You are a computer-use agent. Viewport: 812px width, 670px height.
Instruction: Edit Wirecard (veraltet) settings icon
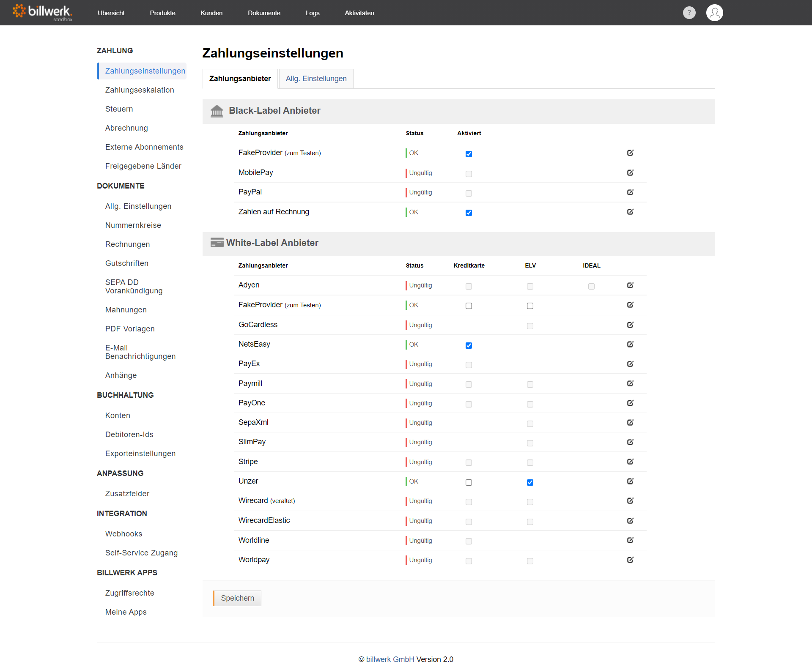click(x=630, y=500)
